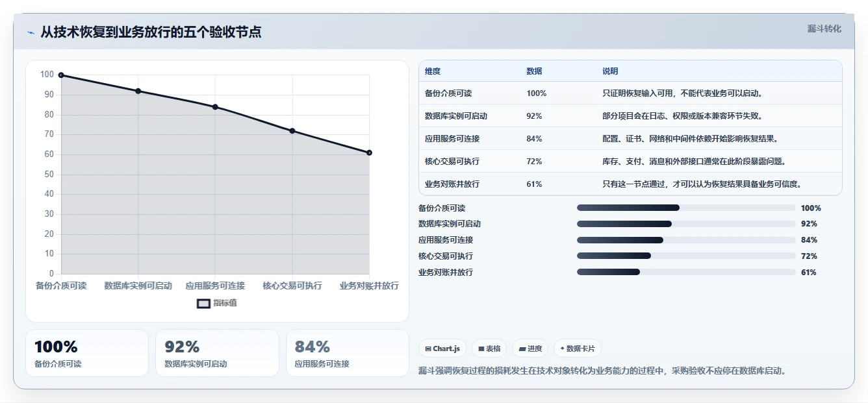Click the 数据库实例可启动 x-axis label
Viewport: 868px width, 403px height.
[138, 286]
